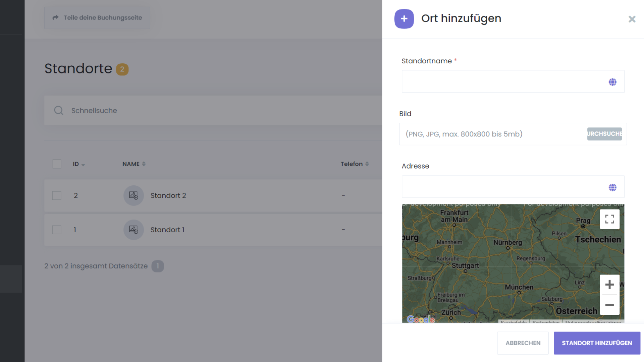Click into the Standortname input field
Screen dimensions: 644x362
coord(503,81)
